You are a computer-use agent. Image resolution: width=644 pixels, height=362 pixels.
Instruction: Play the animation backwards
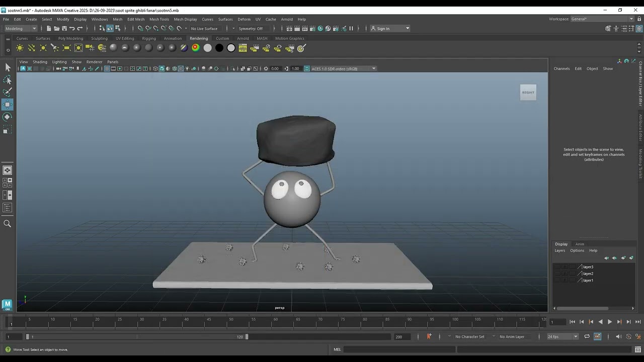click(x=600, y=322)
